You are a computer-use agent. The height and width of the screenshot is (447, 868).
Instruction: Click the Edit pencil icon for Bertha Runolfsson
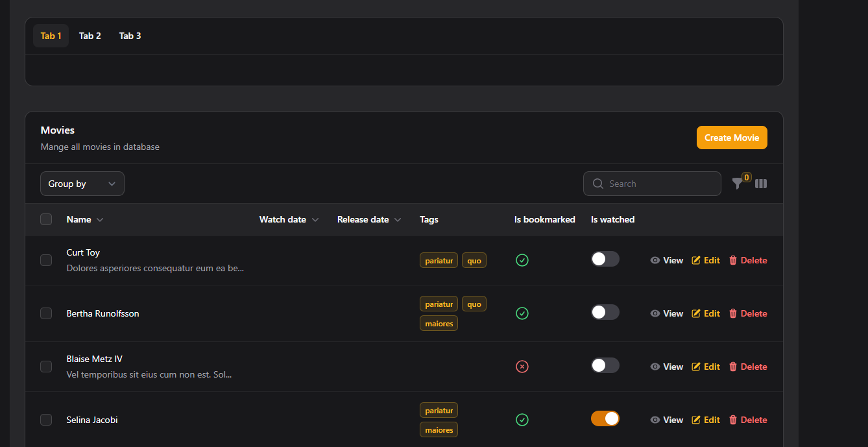click(x=696, y=313)
